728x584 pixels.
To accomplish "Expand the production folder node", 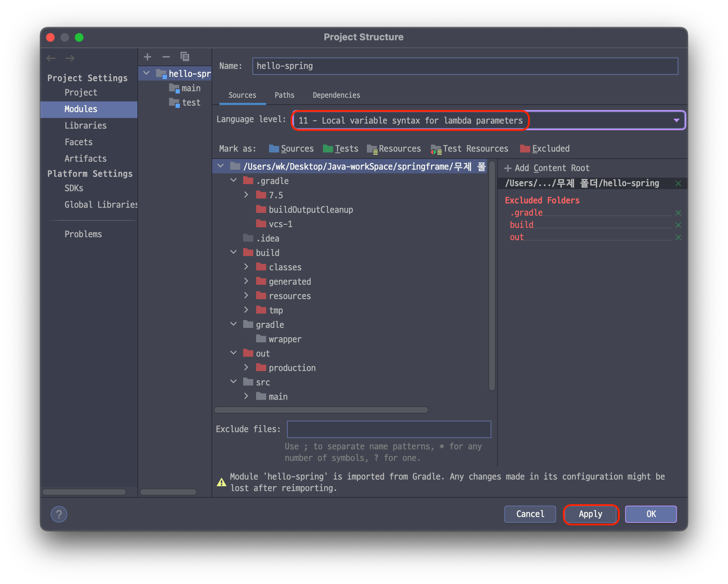I will pos(246,368).
